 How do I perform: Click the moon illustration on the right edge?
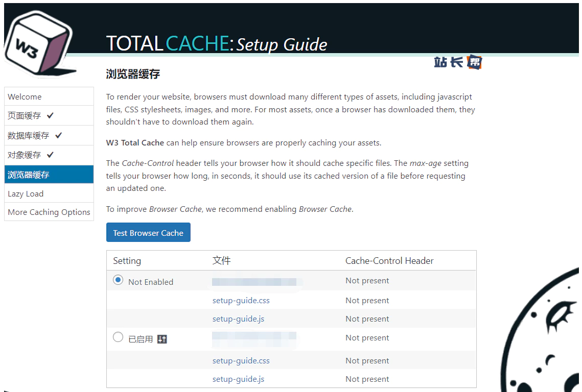(546, 332)
